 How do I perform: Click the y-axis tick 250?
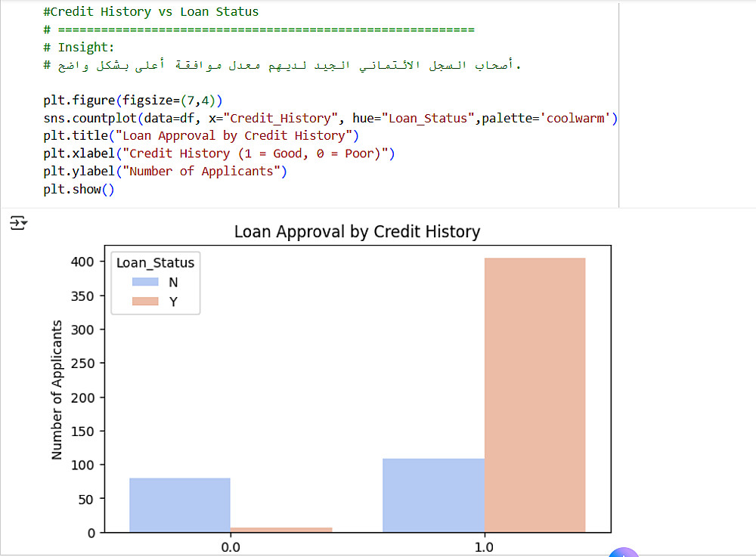[x=82, y=364]
